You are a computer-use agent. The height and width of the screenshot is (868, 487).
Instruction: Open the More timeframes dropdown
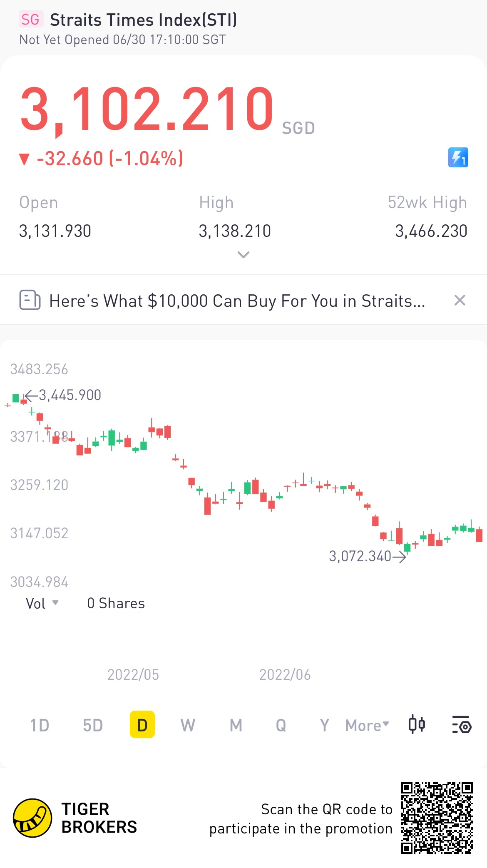point(367,726)
